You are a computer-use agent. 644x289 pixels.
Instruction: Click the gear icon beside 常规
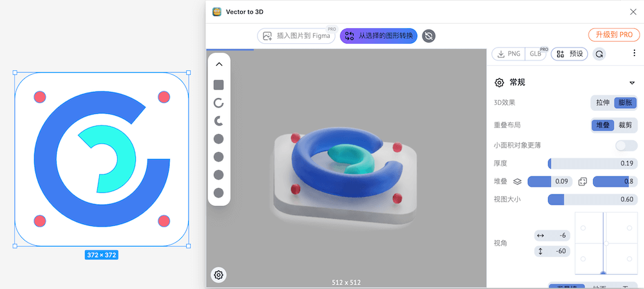click(499, 82)
